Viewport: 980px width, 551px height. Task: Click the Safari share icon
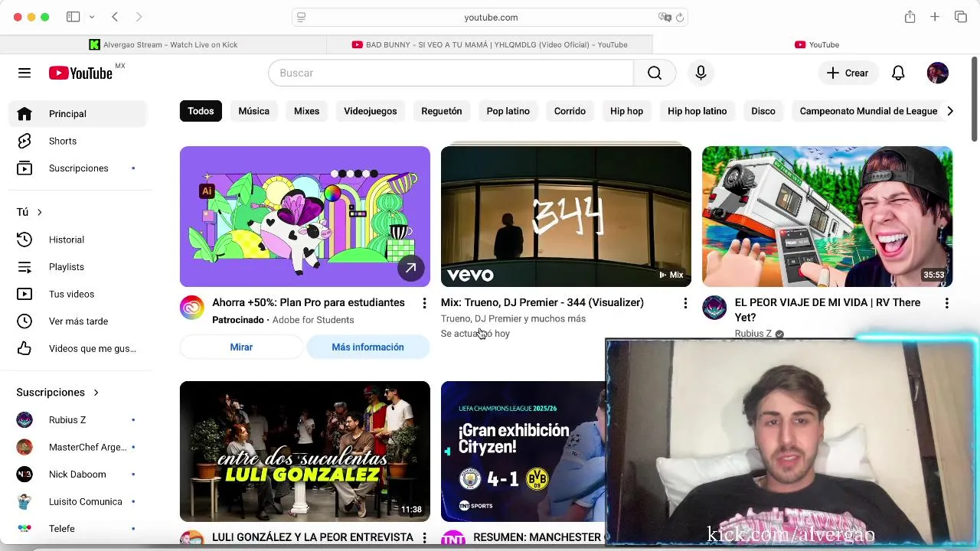(910, 17)
